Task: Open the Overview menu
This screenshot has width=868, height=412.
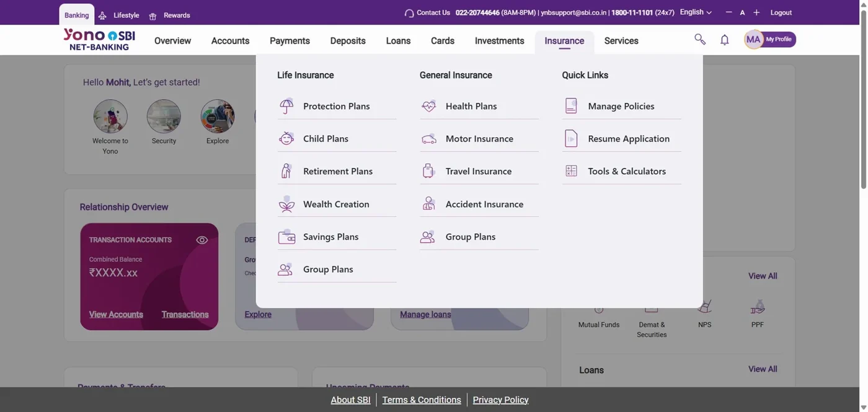Action: tap(172, 41)
